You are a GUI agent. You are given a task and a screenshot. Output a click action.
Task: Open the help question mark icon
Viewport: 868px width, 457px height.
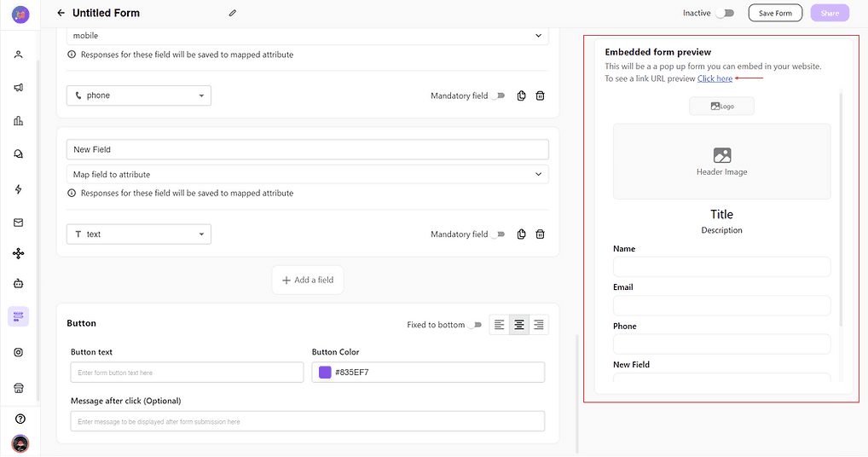coord(20,419)
